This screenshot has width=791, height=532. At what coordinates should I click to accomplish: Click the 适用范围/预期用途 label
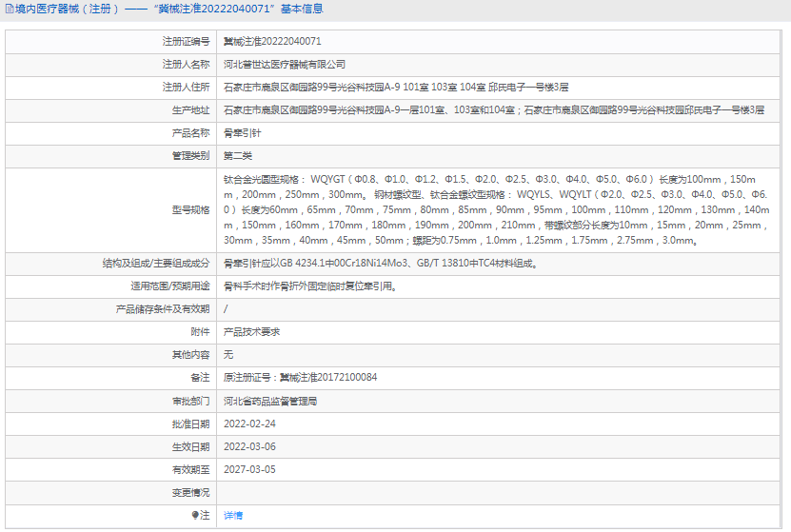(x=170, y=286)
